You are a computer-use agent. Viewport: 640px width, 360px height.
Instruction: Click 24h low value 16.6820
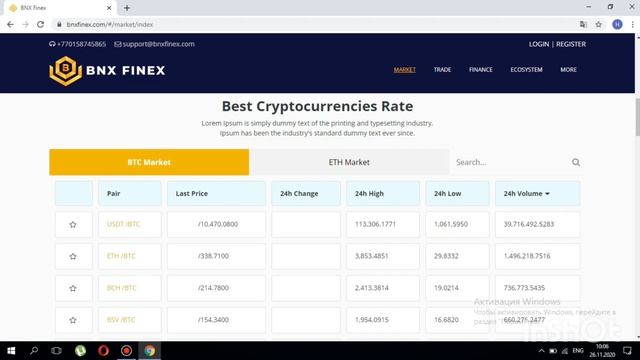click(x=446, y=320)
